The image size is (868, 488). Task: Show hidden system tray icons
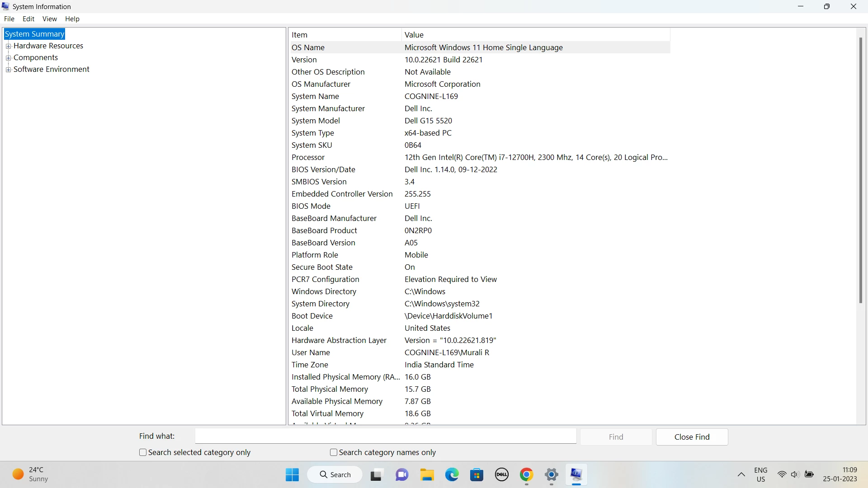click(x=741, y=474)
